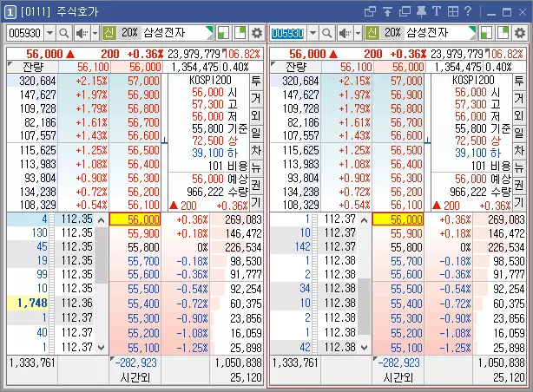533x392 pixels.
Task: Click the highlighted right stock code field
Action: 287,33
